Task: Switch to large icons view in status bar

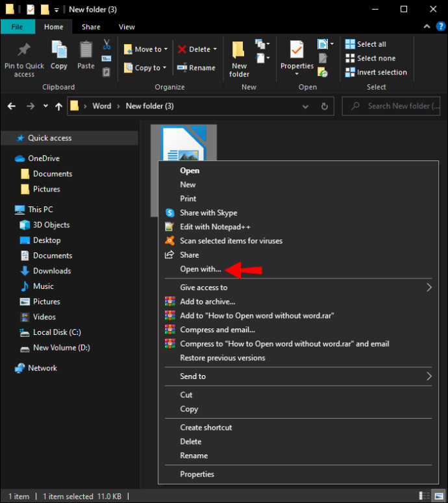Action: (x=438, y=496)
